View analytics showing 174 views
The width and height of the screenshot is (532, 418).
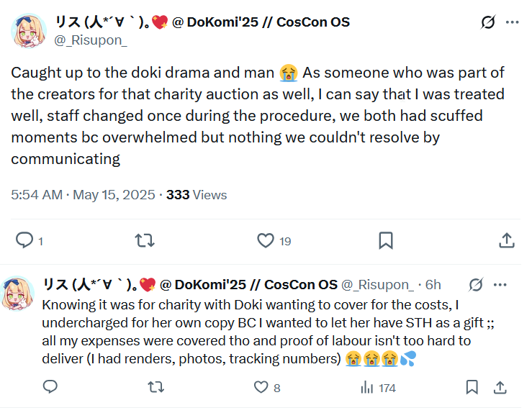click(366, 387)
